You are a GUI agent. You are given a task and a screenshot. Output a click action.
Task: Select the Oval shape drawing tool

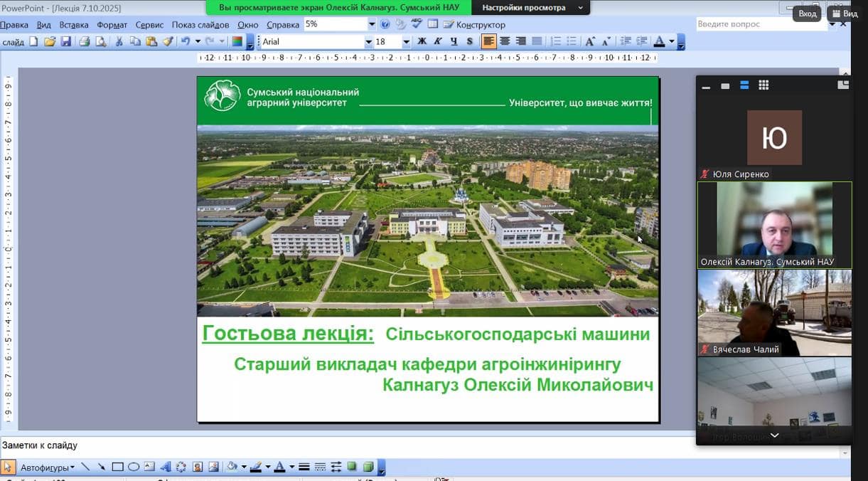click(x=133, y=467)
